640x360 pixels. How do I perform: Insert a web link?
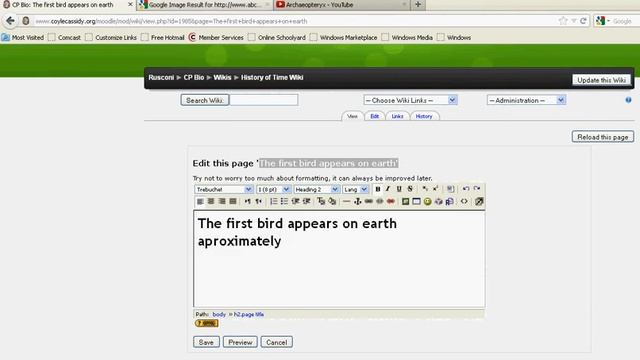tap(369, 201)
